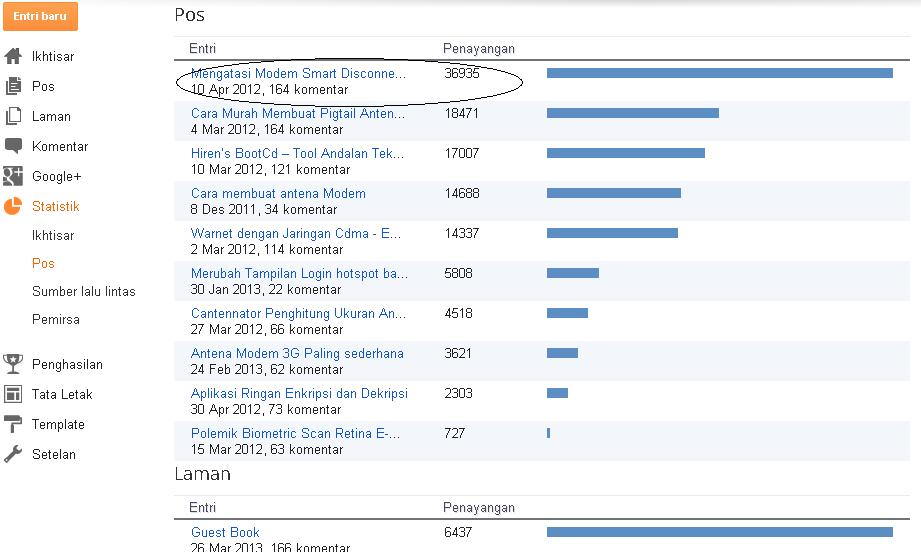Go to Laman pages section
Screen dimensions: 921x552
click(x=51, y=116)
